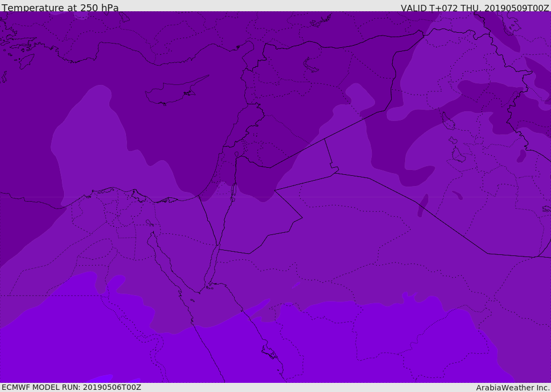Click the "Temperature at 250 hPa" title

coord(60,8)
